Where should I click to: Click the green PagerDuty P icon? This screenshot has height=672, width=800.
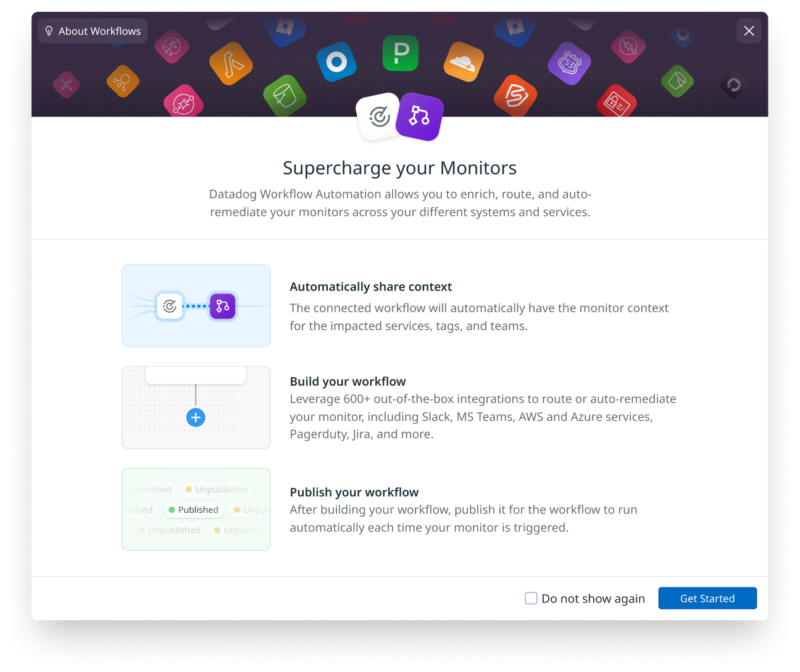[x=401, y=53]
